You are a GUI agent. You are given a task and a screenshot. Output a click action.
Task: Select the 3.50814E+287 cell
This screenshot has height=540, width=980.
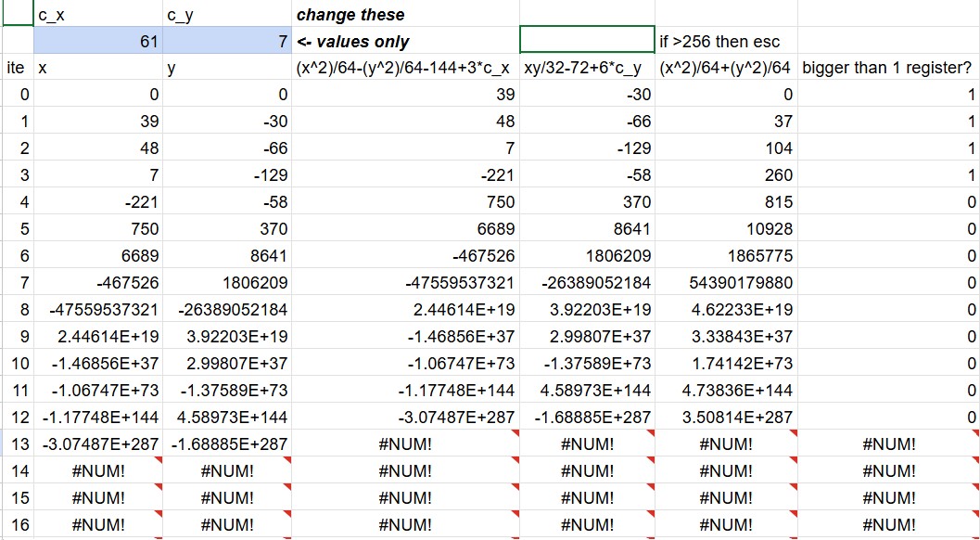(x=726, y=417)
